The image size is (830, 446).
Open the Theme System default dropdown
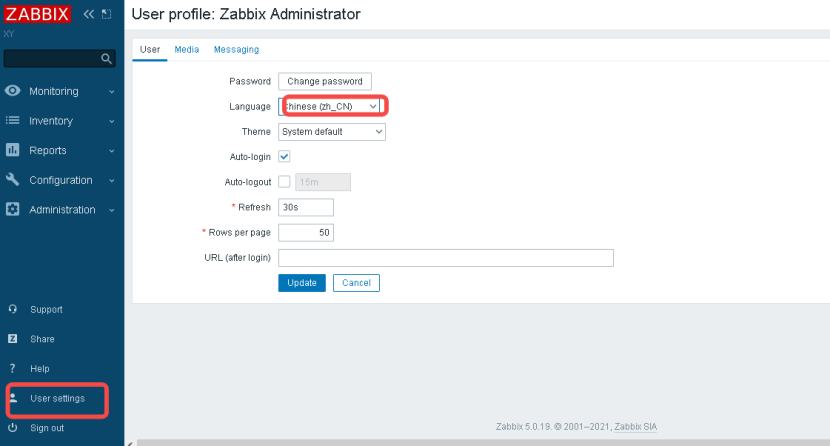332,132
